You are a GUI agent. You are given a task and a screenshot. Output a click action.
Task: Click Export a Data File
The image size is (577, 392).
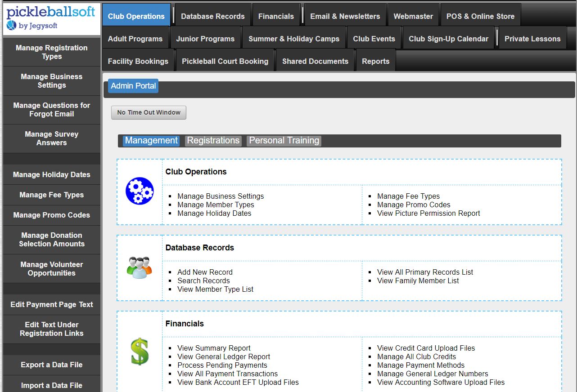point(52,365)
